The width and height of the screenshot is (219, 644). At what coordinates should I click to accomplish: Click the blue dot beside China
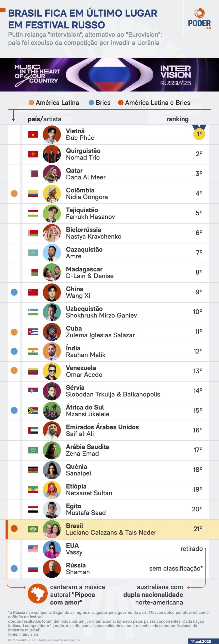pos(14,292)
